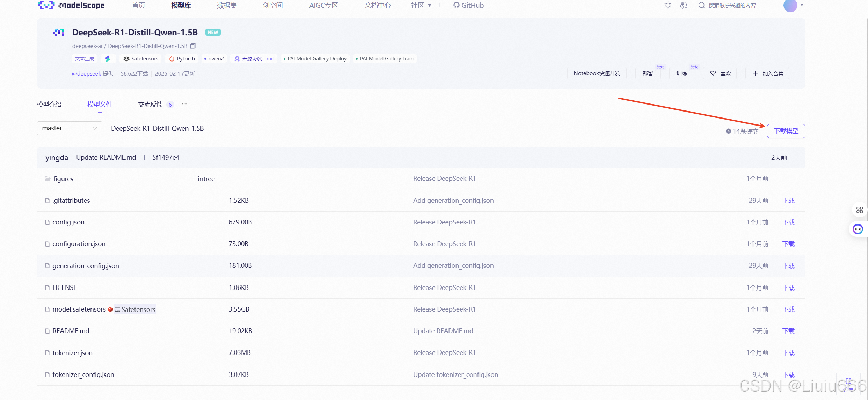Click the heart like button
The height and width of the screenshot is (400, 868).
pos(720,73)
